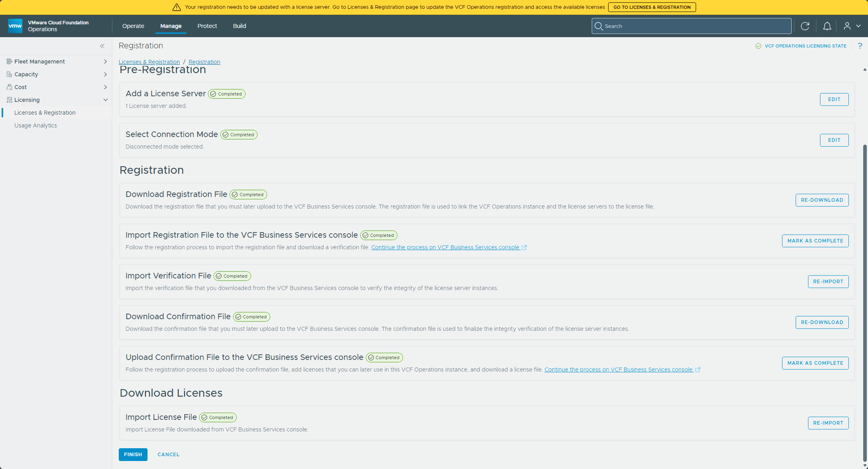Image resolution: width=868 pixels, height=469 pixels.
Task: Expand the Capacity chevron
Action: 106,74
